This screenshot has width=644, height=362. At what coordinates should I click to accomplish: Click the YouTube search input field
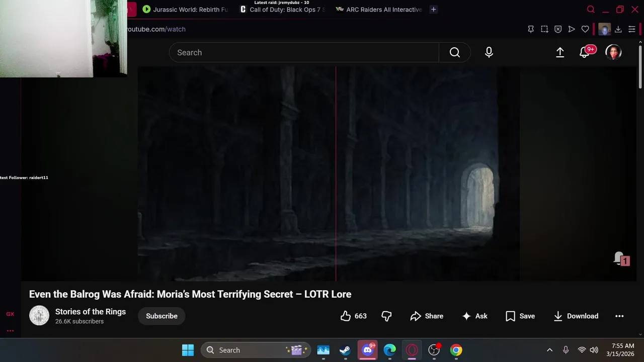(x=304, y=52)
